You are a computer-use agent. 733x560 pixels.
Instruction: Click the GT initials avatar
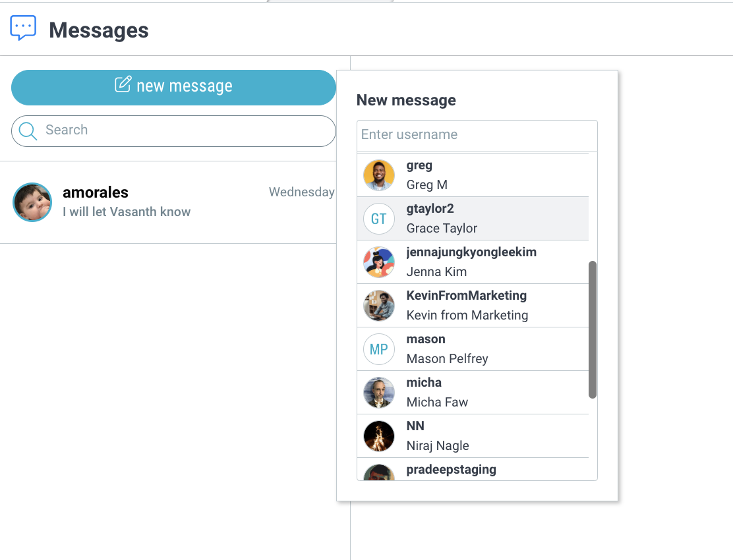point(378,219)
